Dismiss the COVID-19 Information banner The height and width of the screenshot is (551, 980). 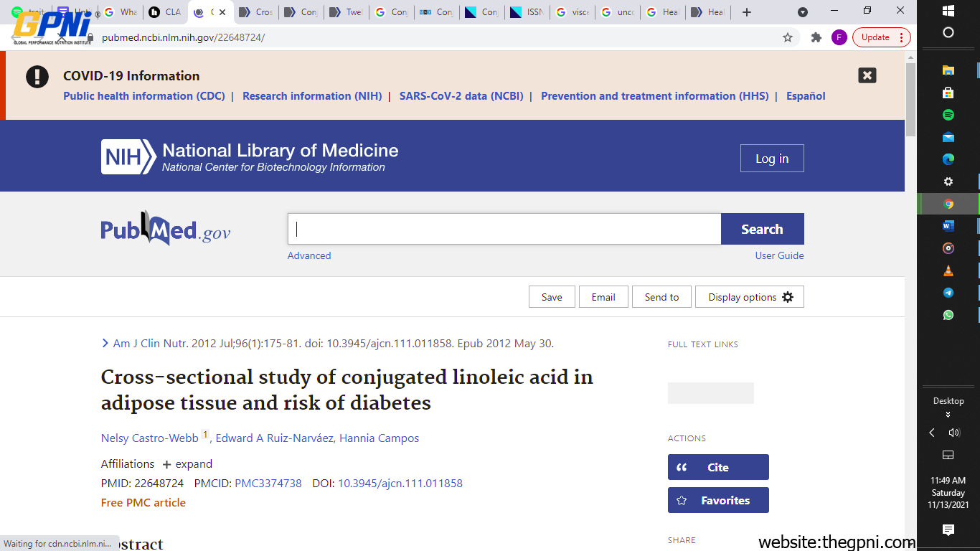[x=867, y=75]
